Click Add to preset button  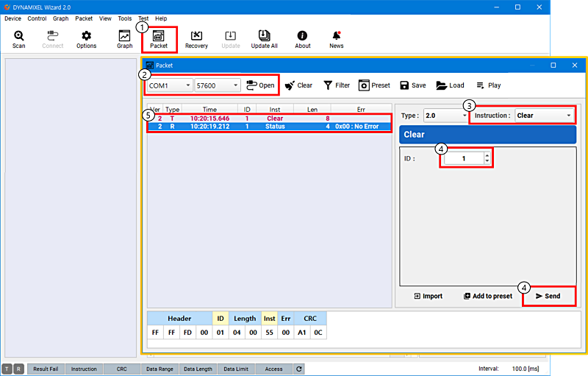(x=488, y=296)
